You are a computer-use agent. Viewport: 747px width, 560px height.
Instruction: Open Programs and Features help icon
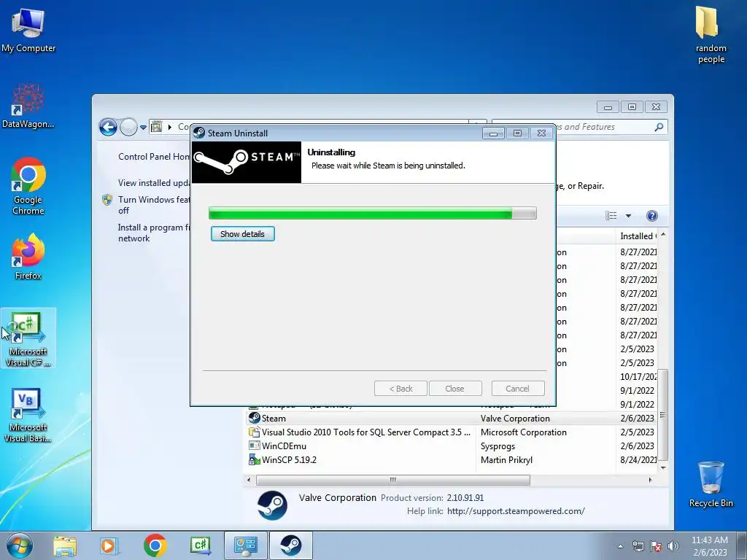[651, 216]
